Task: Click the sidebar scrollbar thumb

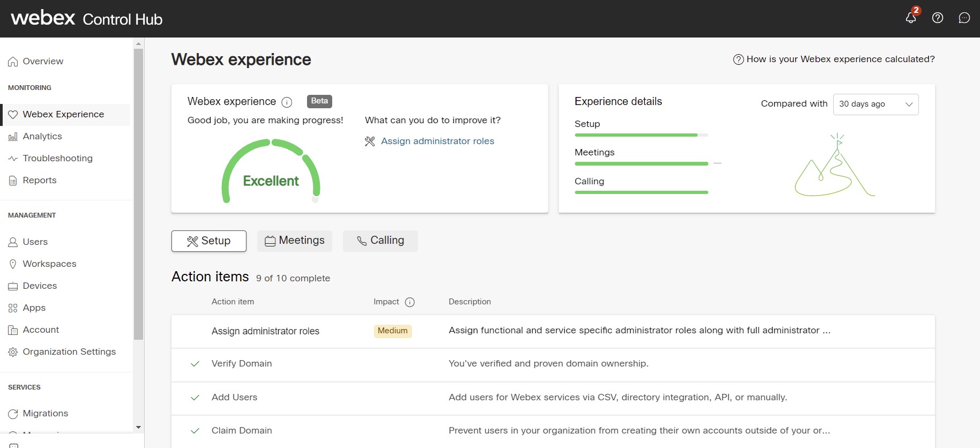Action: coord(138,194)
